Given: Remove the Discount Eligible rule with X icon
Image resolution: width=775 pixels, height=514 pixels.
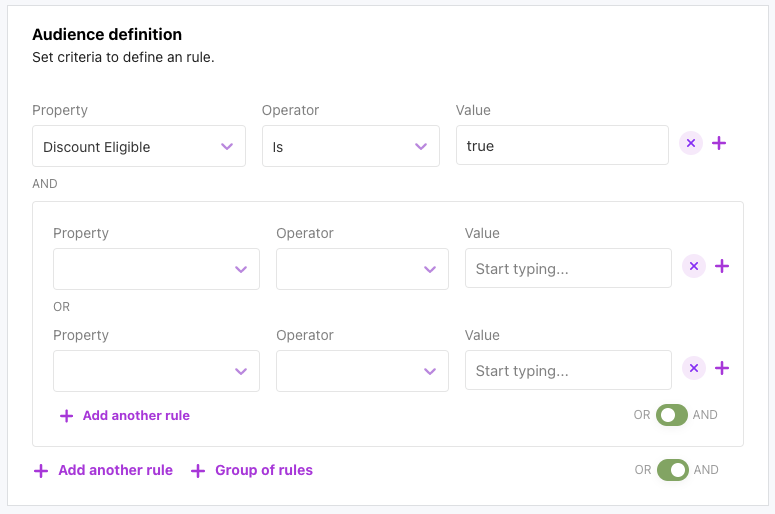Looking at the screenshot, I should [x=691, y=144].
